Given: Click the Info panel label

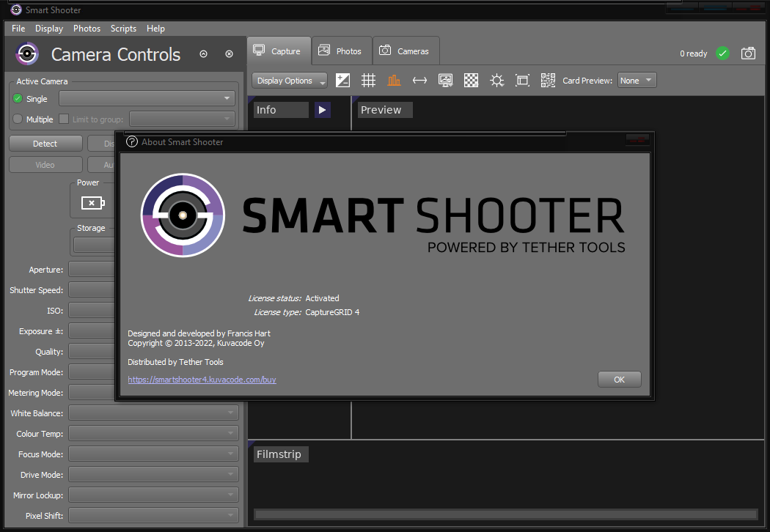Looking at the screenshot, I should [x=282, y=110].
